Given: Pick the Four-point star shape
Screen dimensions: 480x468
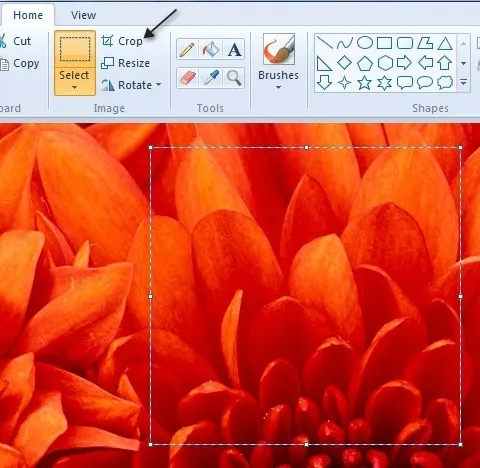Looking at the screenshot, I should [x=344, y=83].
